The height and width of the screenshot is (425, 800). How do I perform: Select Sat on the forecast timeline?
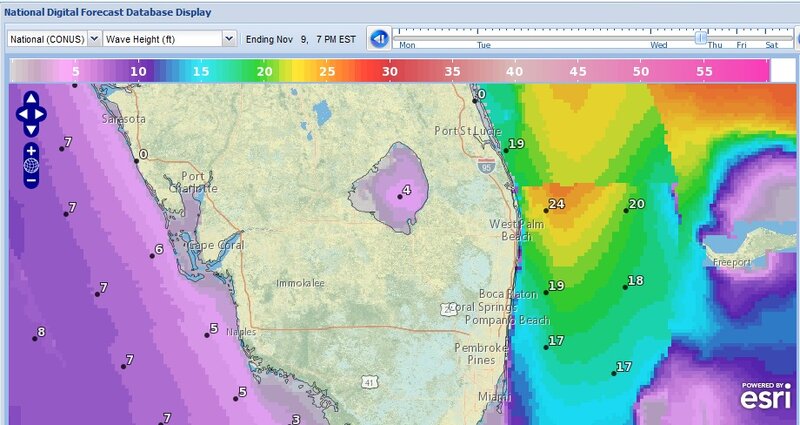pyautogui.click(x=771, y=45)
